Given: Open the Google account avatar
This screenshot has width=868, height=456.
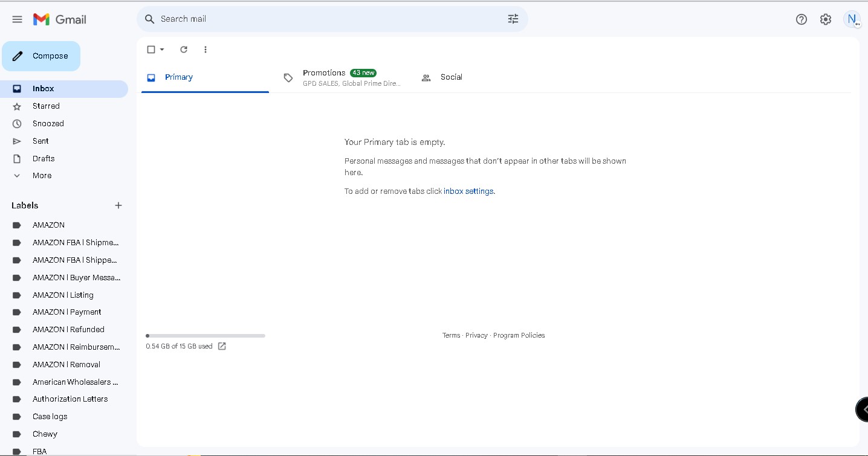Looking at the screenshot, I should click(x=852, y=19).
